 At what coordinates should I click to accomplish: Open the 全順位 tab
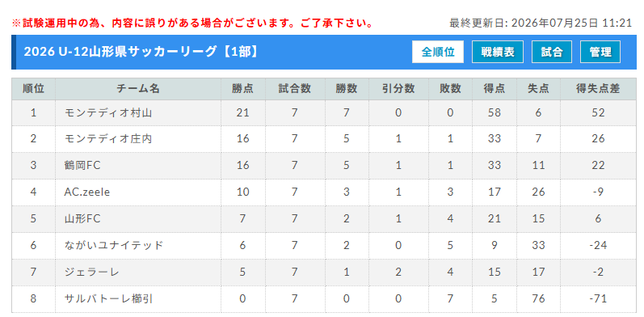(438, 52)
